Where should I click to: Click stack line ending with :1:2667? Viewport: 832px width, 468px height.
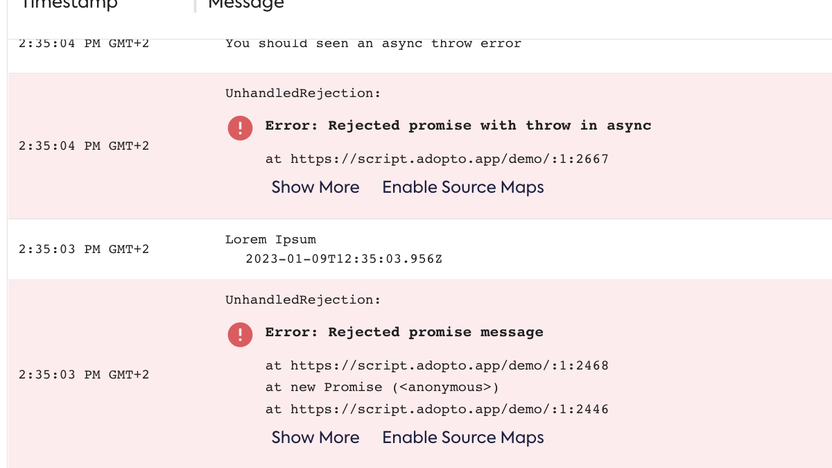click(437, 159)
